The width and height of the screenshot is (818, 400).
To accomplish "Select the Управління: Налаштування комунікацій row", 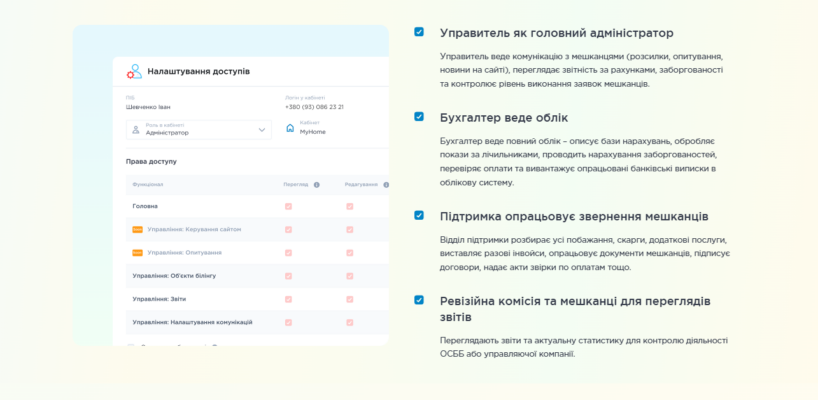I will pyautogui.click(x=192, y=322).
